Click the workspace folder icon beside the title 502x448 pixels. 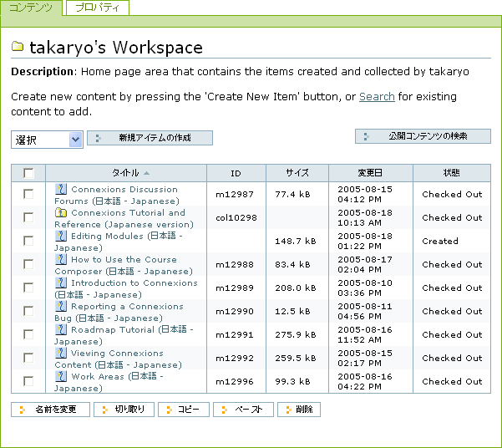(18, 47)
